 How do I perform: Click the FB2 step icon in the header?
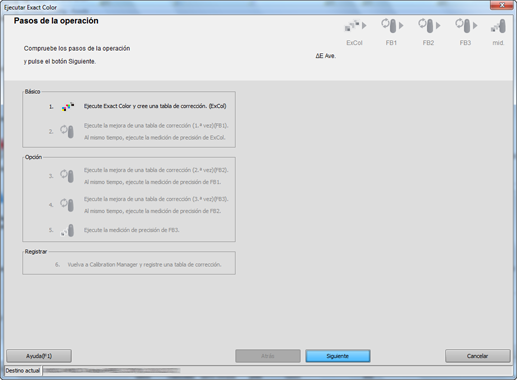pyautogui.click(x=429, y=26)
